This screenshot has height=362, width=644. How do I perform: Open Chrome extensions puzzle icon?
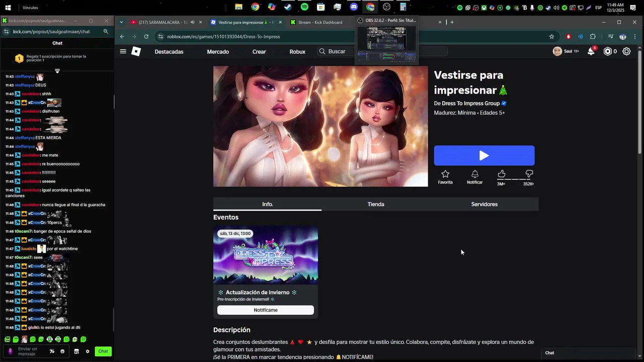[593, 36]
